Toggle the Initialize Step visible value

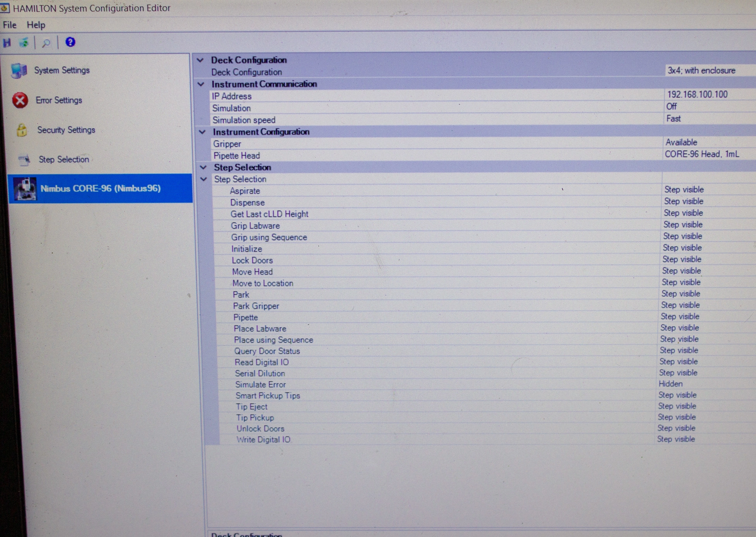tap(682, 248)
